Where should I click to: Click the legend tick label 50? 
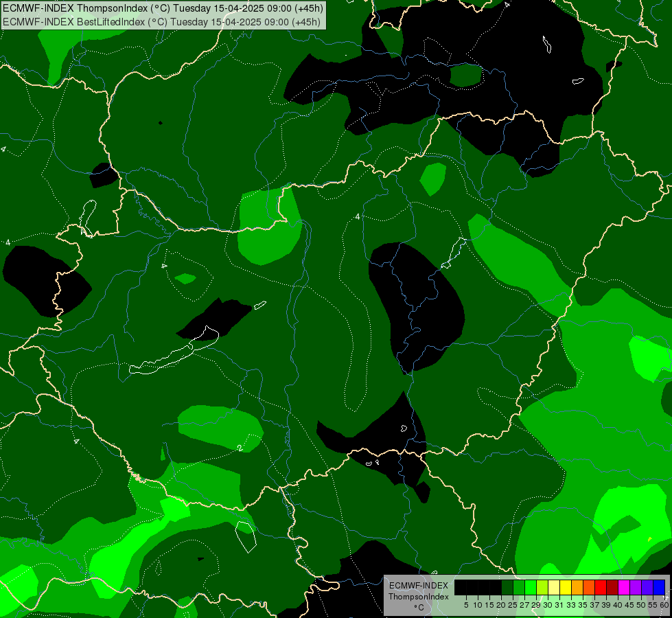coord(640,605)
